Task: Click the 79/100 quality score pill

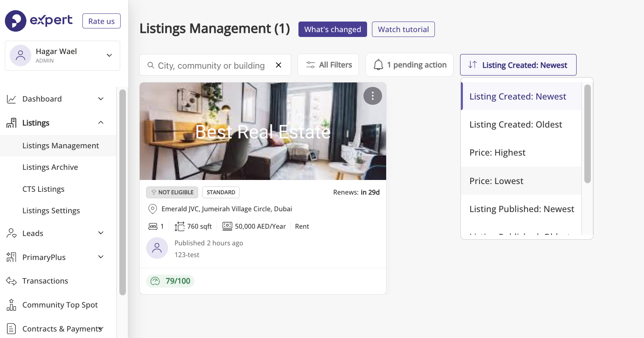Action: (x=170, y=281)
